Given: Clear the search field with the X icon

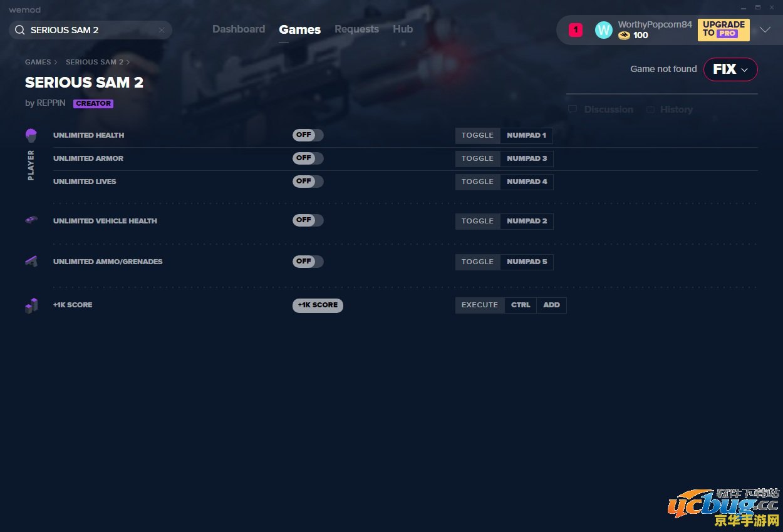Looking at the screenshot, I should [x=162, y=30].
